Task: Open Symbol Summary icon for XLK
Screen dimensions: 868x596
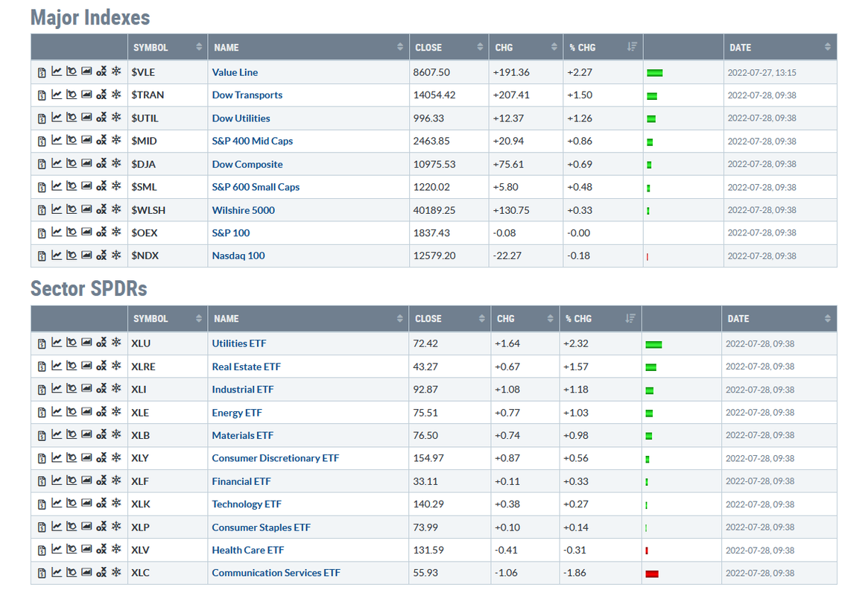Action: coord(42,504)
